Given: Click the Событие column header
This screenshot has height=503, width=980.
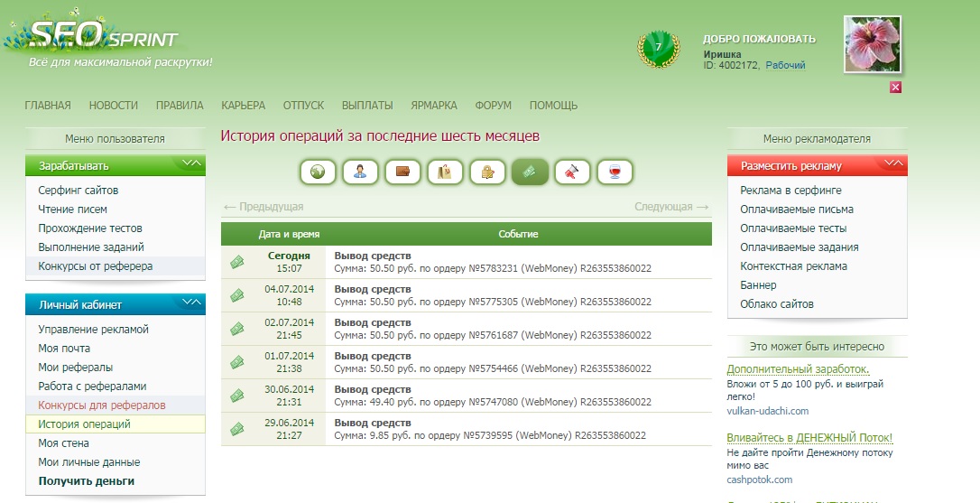Looking at the screenshot, I should coord(518,234).
